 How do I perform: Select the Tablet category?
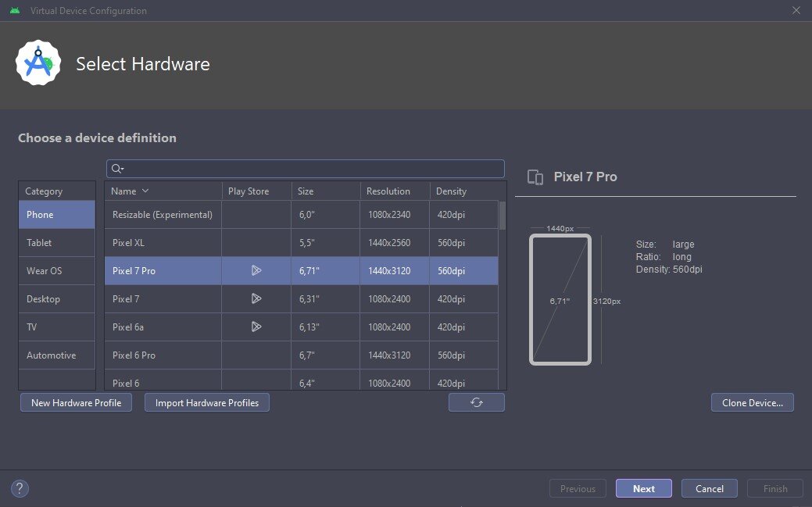[57, 242]
